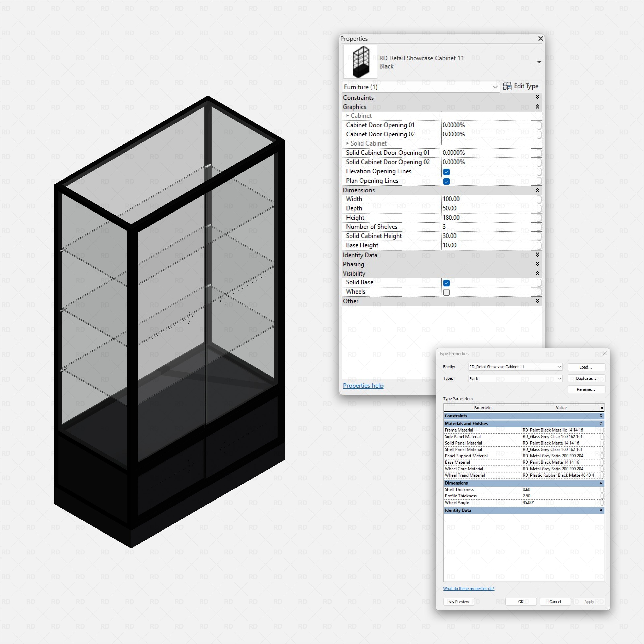Disable the Solid Base checkbox
The image size is (644, 644).
coord(446,283)
